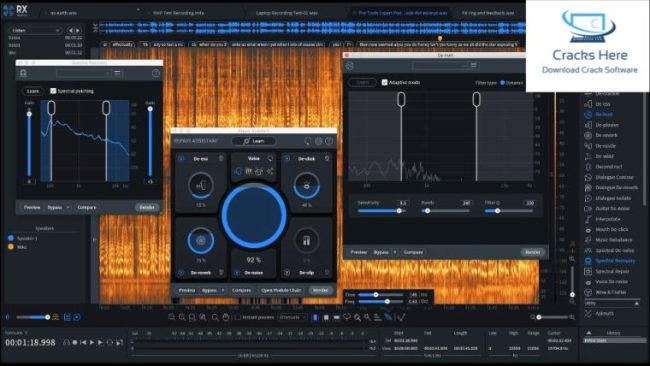Switch to the Filtering and feedback tab
The width and height of the screenshot is (650, 366).
[488, 13]
